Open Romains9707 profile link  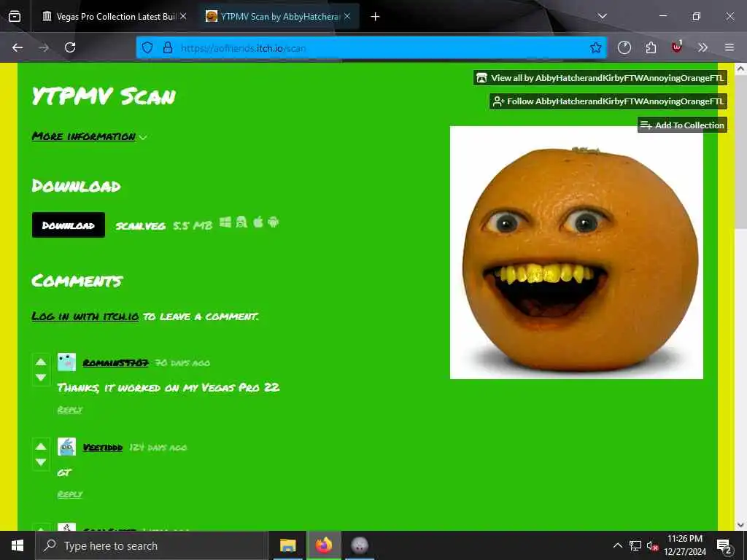pos(115,363)
